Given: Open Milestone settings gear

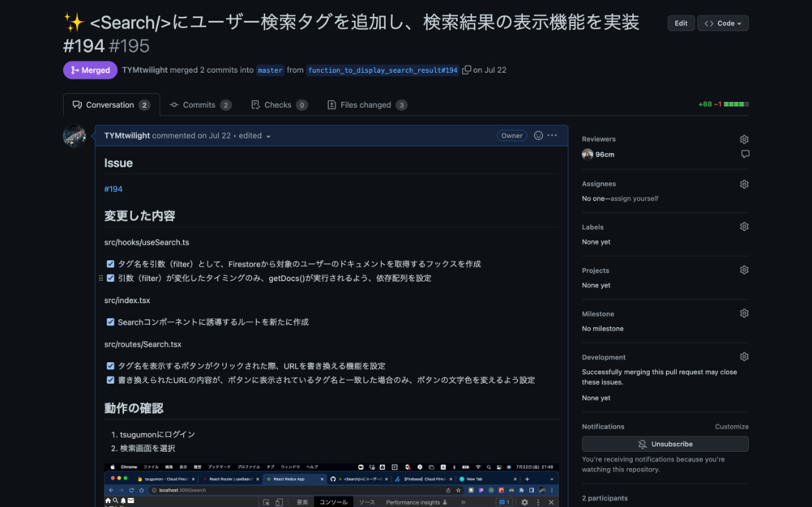Looking at the screenshot, I should click(x=744, y=314).
